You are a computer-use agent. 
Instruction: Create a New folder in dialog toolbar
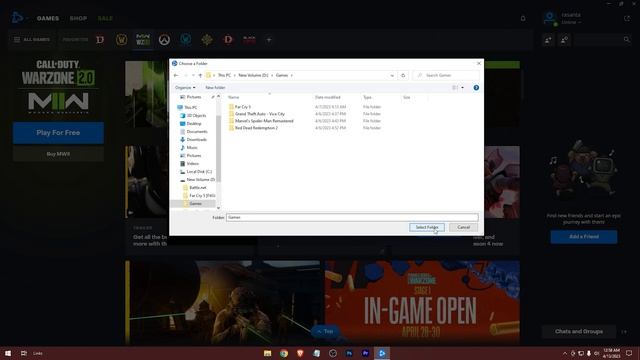[215, 88]
